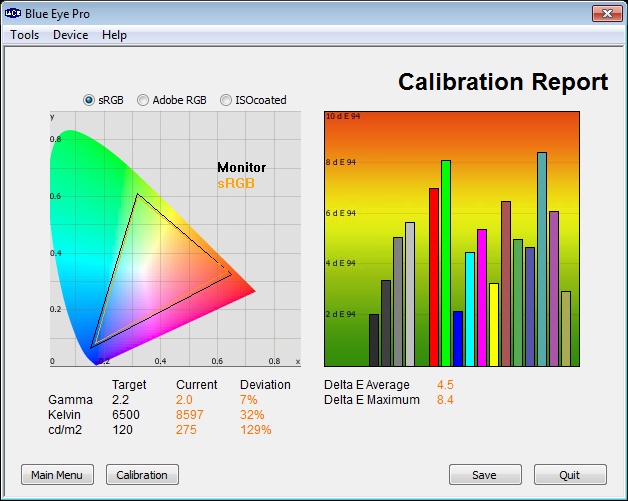Close the Blue Eye Pro window
The height and width of the screenshot is (501, 628).
(607, 14)
